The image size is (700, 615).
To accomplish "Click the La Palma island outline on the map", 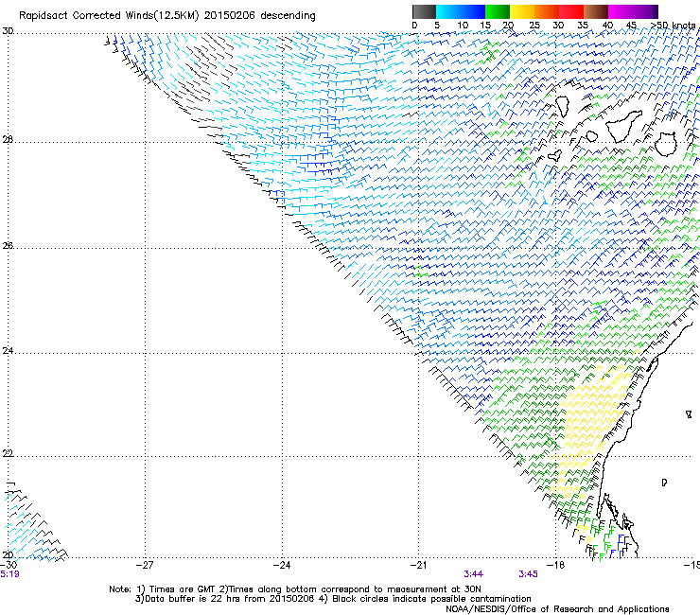I will [563, 107].
